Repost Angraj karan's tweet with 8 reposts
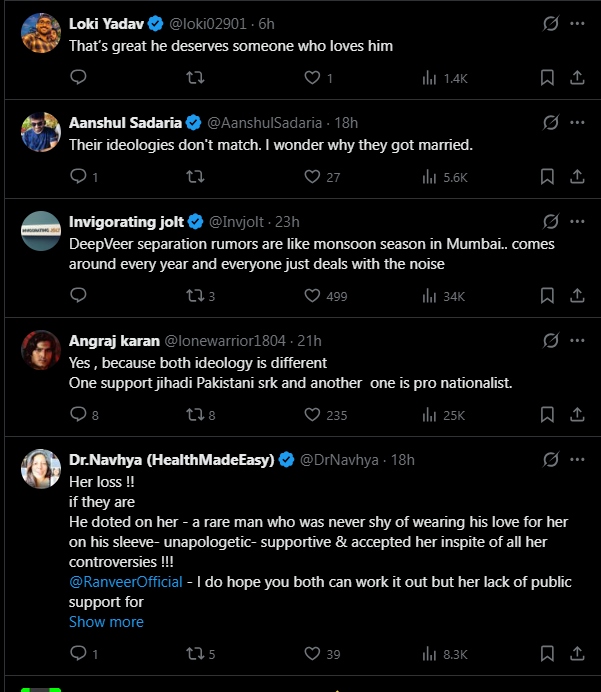The width and height of the screenshot is (601, 692). click(196, 414)
